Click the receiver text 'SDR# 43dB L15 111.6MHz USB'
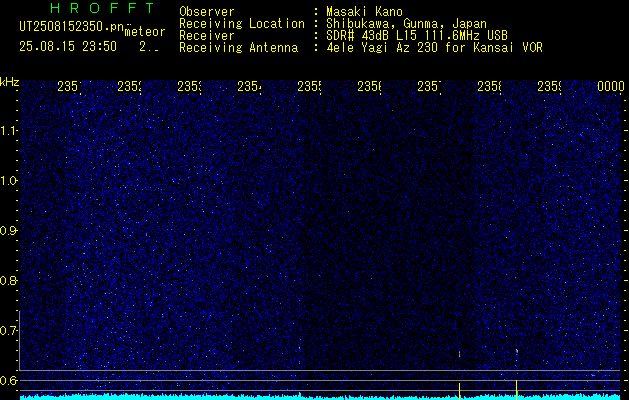629x400 pixels. 417,36
